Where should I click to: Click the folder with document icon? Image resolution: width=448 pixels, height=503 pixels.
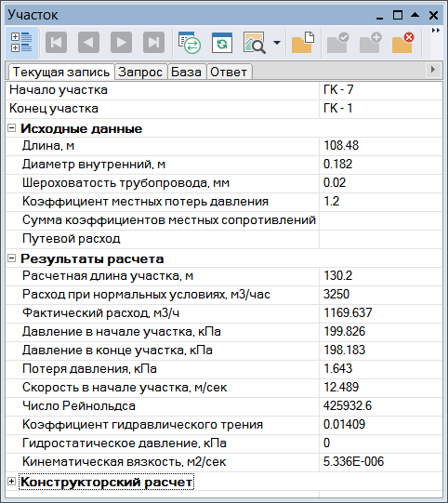click(303, 43)
